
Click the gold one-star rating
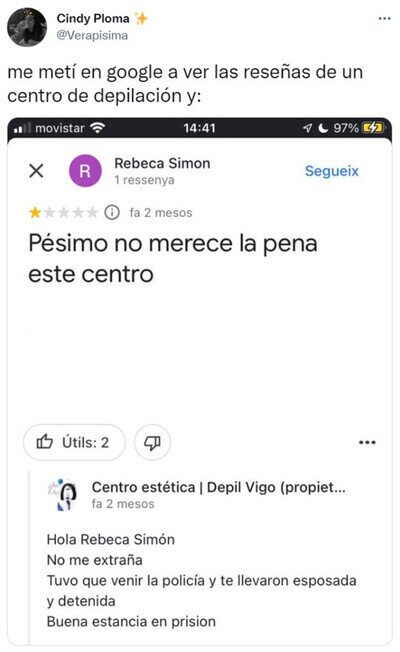pyautogui.click(x=35, y=212)
